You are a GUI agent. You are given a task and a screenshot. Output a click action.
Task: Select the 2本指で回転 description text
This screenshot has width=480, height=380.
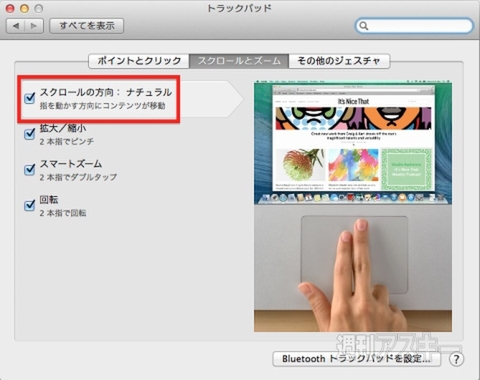63,213
